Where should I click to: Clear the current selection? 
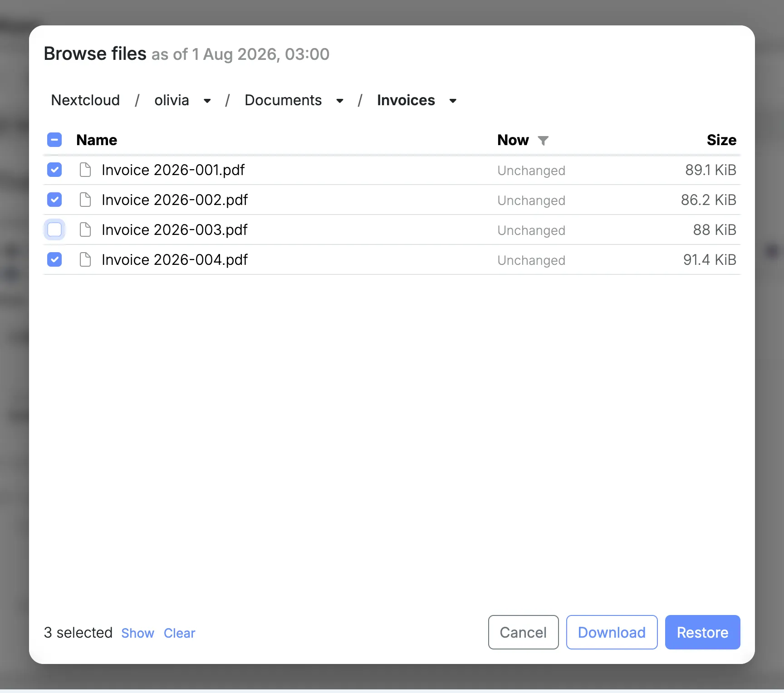[x=179, y=633]
